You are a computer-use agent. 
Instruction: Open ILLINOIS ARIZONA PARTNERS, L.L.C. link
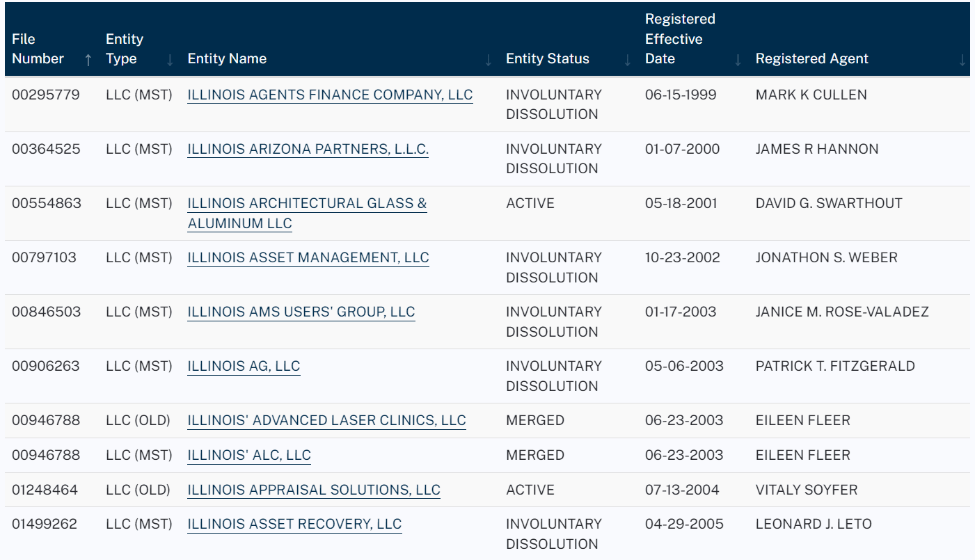click(308, 150)
